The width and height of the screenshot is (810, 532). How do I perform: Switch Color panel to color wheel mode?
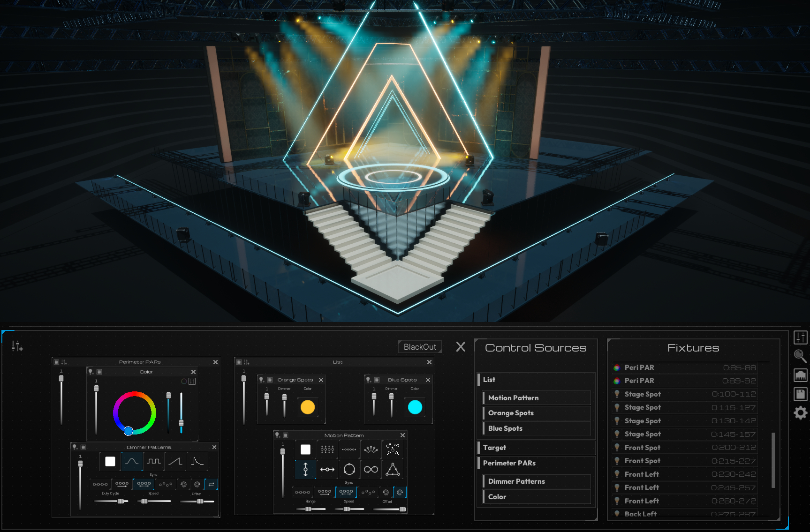tap(184, 381)
